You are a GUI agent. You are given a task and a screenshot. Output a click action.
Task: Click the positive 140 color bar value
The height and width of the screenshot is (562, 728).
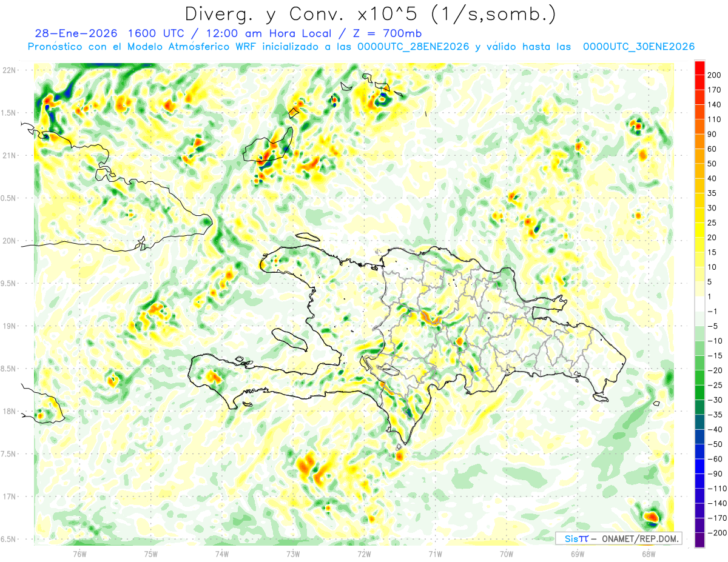[715, 104]
